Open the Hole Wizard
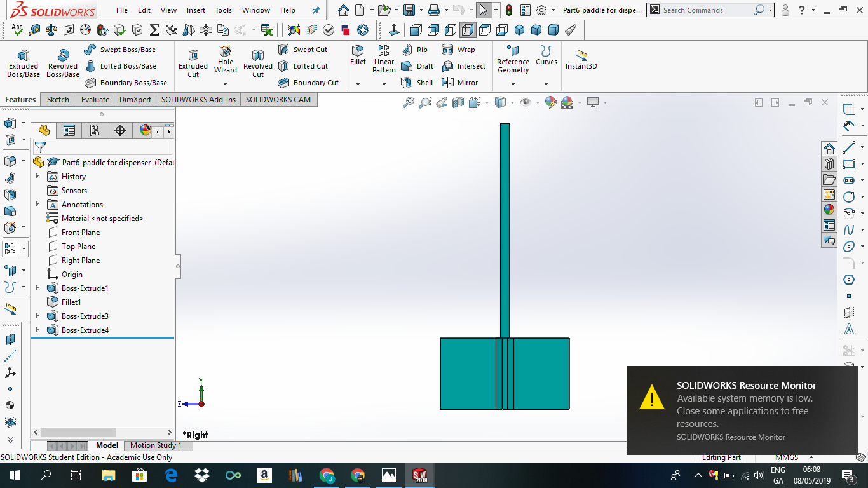The width and height of the screenshot is (868, 488). 226,60
